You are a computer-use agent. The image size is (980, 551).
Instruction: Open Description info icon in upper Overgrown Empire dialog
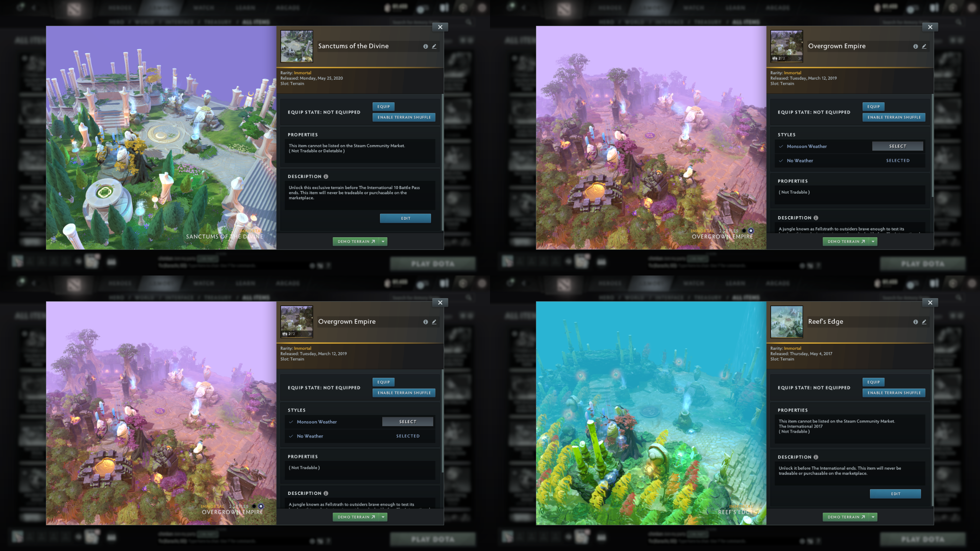click(816, 218)
